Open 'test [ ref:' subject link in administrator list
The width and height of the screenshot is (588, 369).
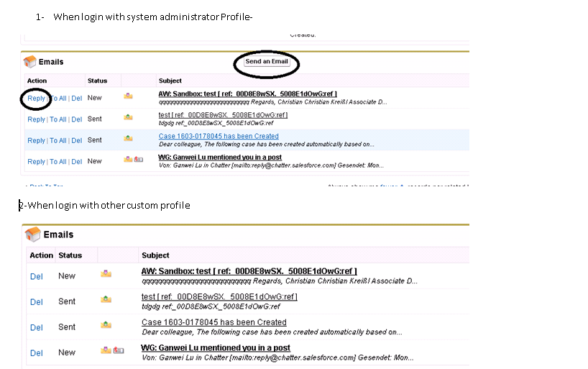[223, 115]
